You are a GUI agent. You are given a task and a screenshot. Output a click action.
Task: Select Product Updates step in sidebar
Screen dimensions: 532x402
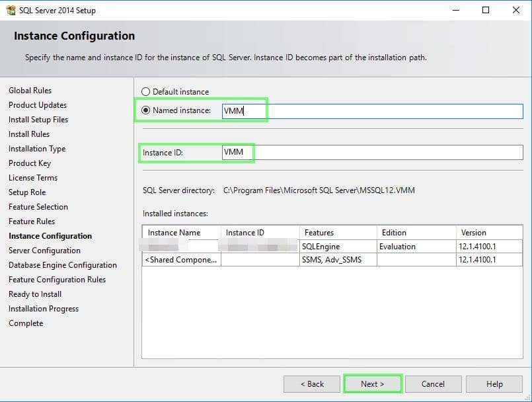(x=38, y=105)
